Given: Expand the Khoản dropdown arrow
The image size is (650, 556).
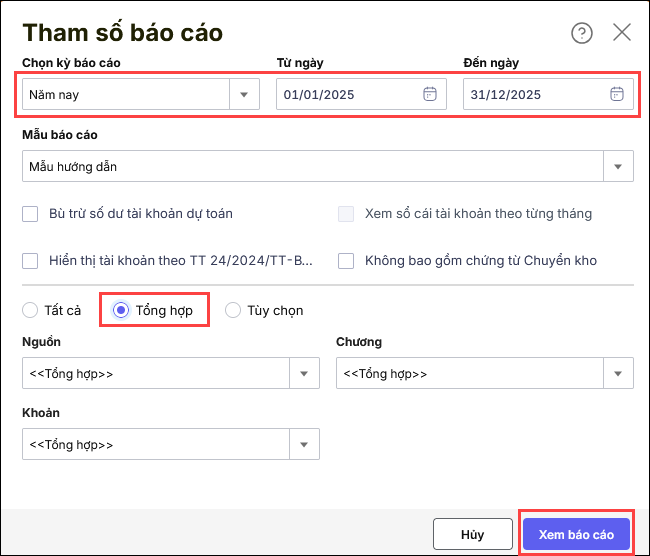Looking at the screenshot, I should pos(304,444).
